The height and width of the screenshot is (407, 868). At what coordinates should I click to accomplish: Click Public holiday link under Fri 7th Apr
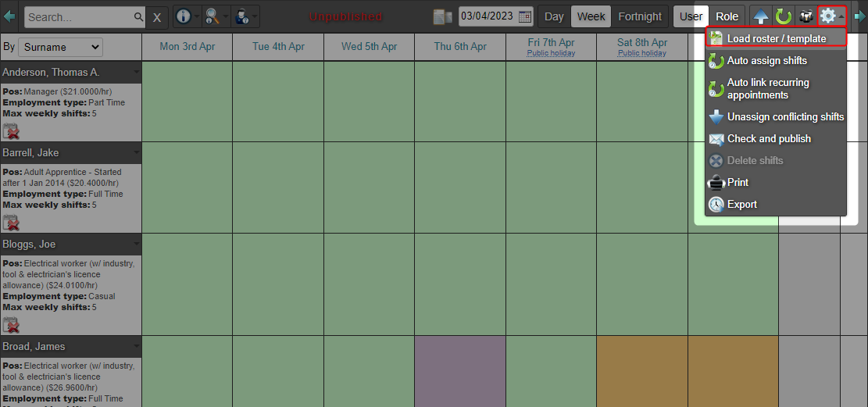[x=551, y=53]
